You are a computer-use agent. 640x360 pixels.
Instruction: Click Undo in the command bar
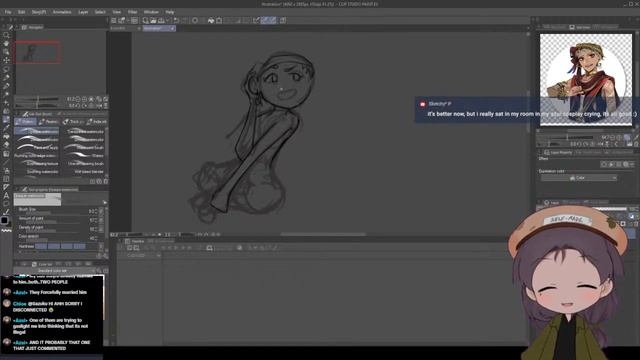176,20
